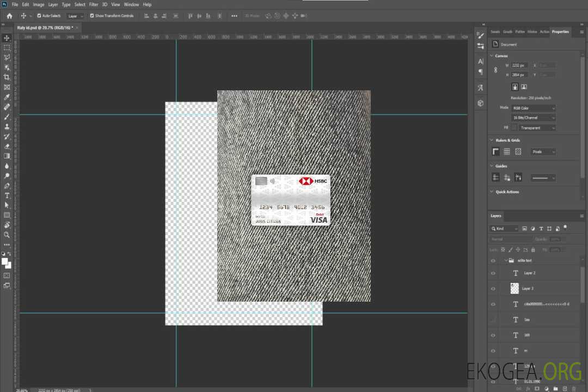Screen dimensions: 588x392
Task: Open the Filter menu
Action: pyautogui.click(x=94, y=4)
